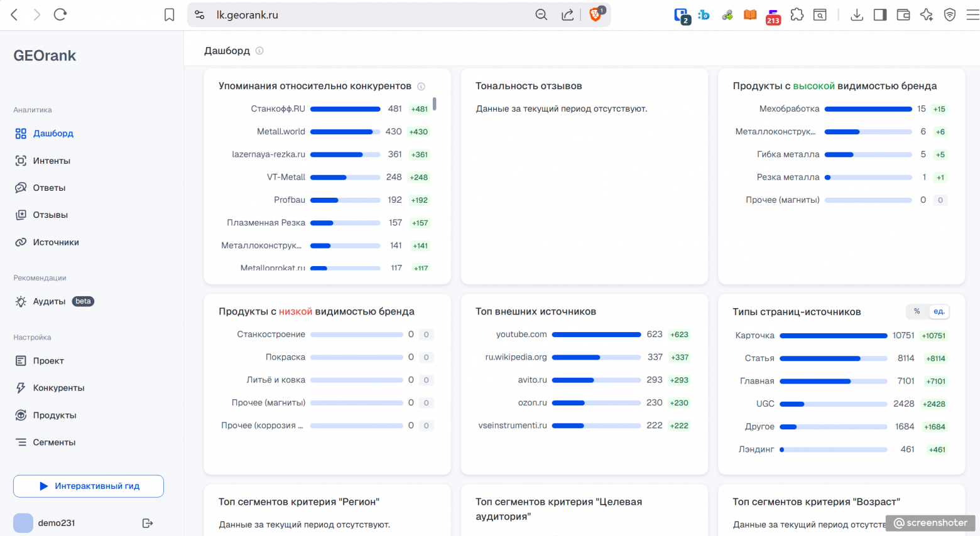Click the page search extension icon

tap(820, 14)
